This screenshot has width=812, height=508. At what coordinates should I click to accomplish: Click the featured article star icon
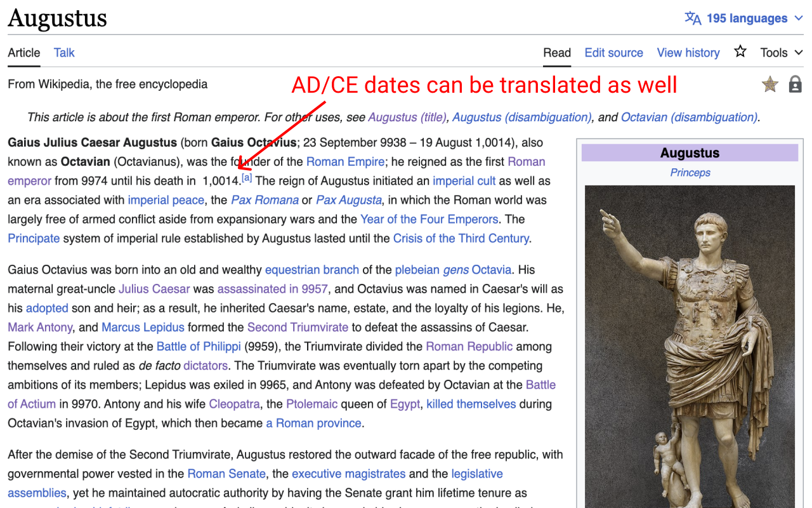pyautogui.click(x=769, y=83)
